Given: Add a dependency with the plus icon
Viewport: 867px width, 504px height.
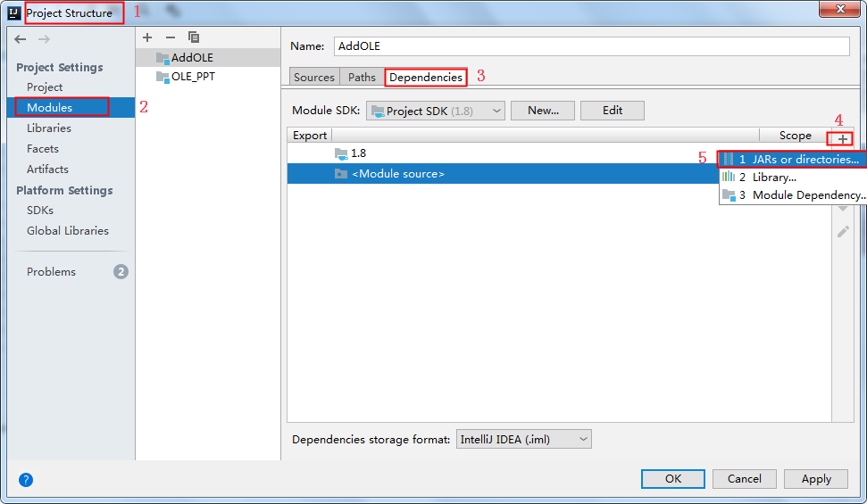Looking at the screenshot, I should pyautogui.click(x=842, y=138).
